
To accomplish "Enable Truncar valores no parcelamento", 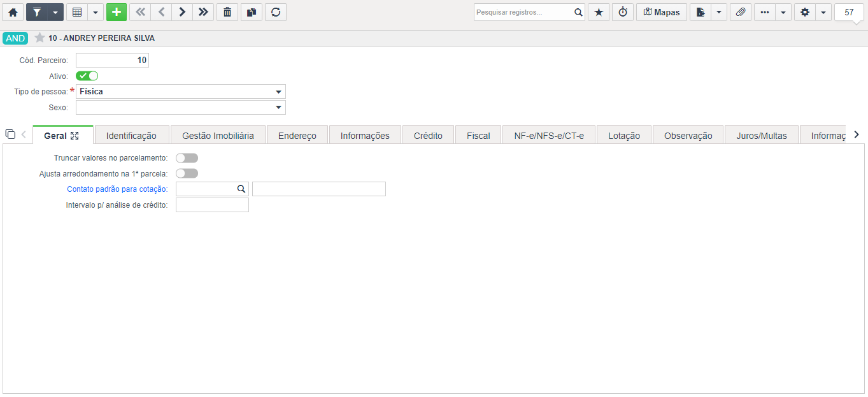I will tap(187, 158).
